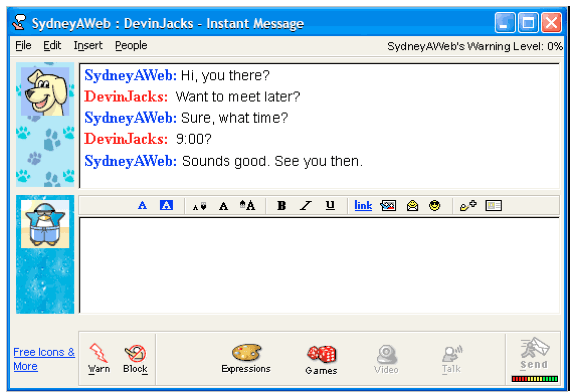The width and height of the screenshot is (576, 392).
Task: Open the smiley emoticon picker
Action: (x=435, y=205)
